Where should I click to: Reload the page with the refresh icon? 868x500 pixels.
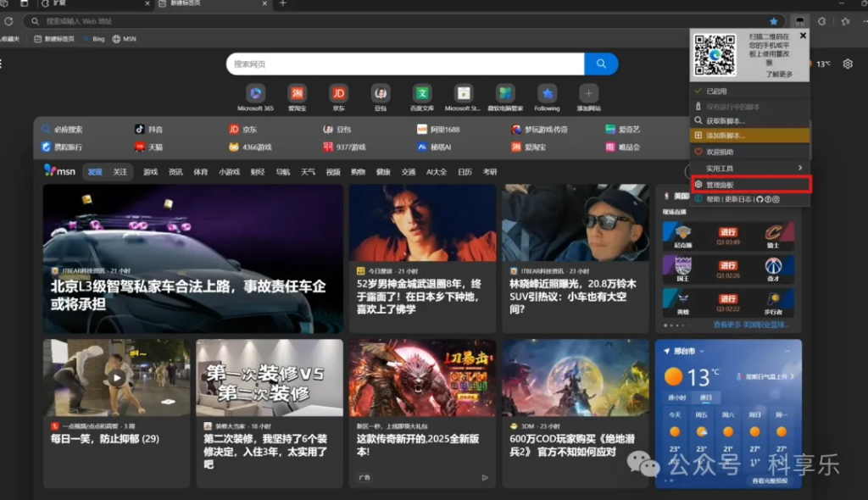click(8, 21)
